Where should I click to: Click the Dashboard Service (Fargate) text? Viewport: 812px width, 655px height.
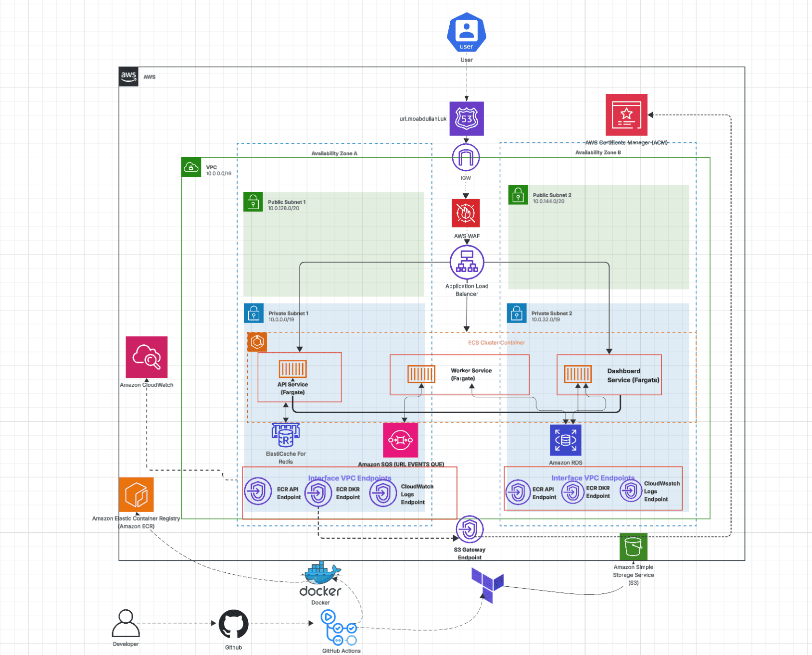pyautogui.click(x=633, y=376)
